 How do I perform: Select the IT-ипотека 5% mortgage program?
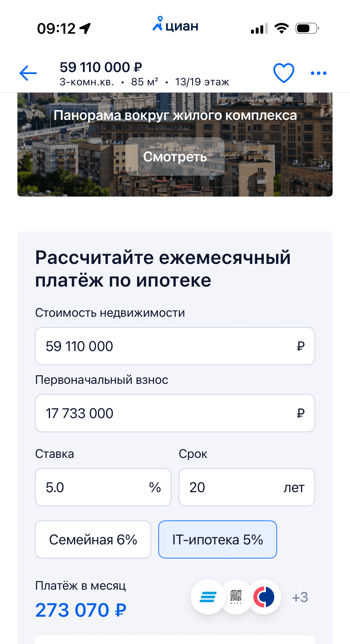(x=217, y=539)
